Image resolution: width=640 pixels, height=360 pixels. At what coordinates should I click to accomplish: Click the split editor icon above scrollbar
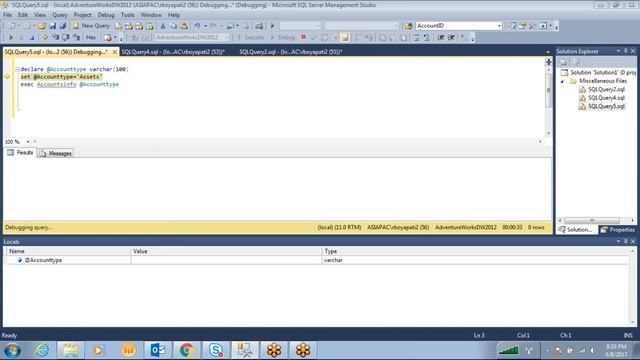tap(548, 62)
